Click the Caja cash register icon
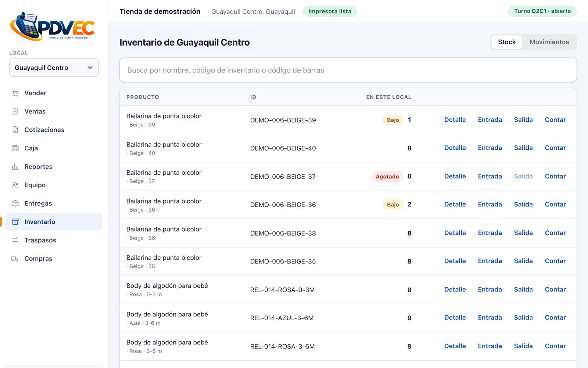This screenshot has height=368, width=588. coord(15,148)
